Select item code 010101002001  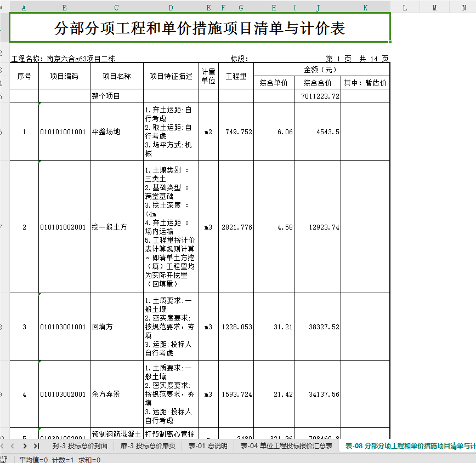tap(64, 227)
